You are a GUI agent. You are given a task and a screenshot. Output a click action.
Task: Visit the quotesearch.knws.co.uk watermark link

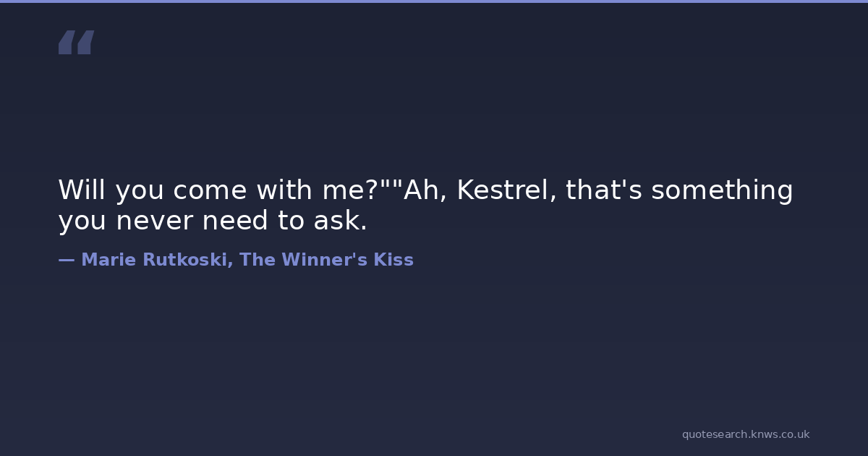tap(745, 434)
